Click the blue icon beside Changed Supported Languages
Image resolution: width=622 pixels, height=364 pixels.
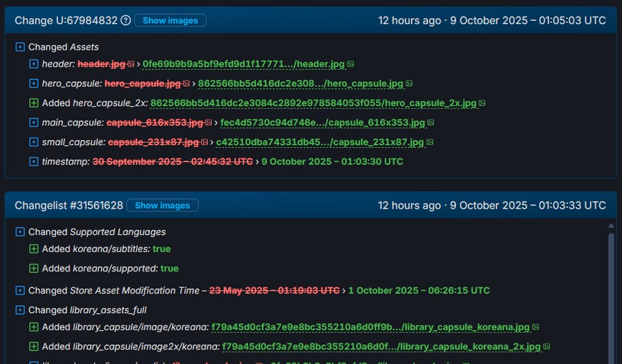[20, 232]
